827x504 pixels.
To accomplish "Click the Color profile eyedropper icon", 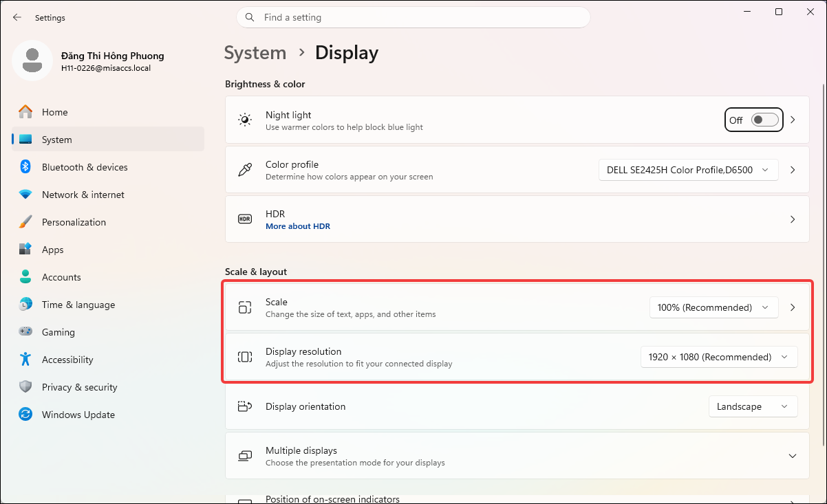I will (x=245, y=170).
